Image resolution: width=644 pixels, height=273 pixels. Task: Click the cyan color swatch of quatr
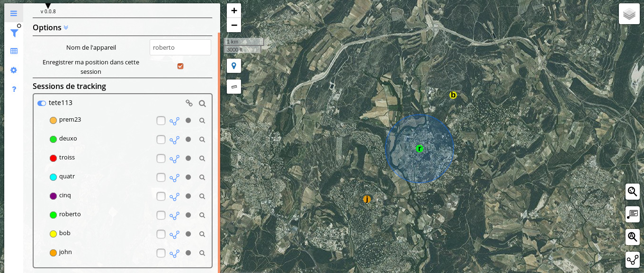53,177
